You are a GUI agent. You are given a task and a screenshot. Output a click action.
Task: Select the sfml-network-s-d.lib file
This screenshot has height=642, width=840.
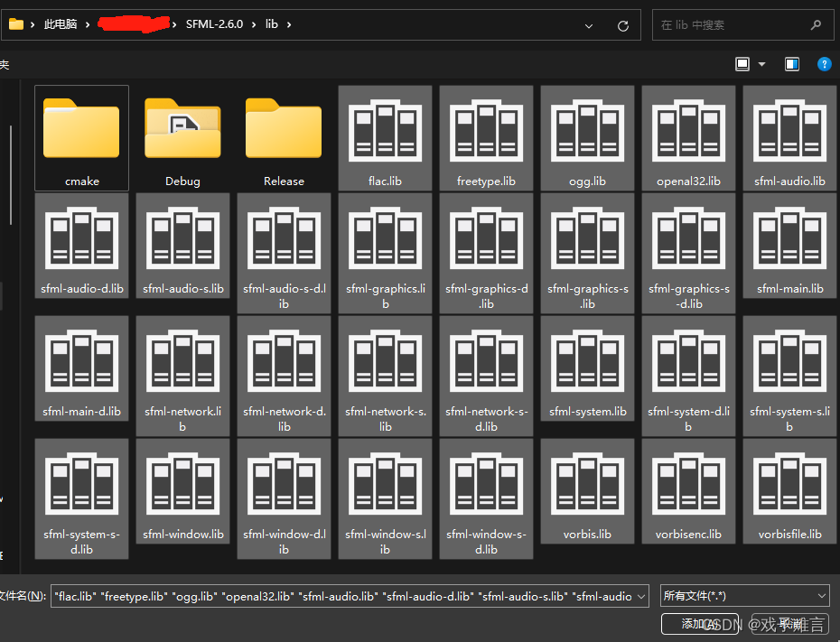tap(487, 376)
